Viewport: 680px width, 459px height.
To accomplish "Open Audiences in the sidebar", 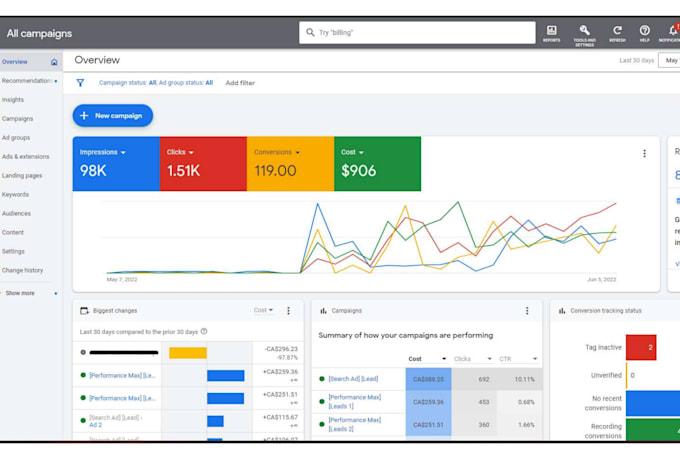I will click(x=16, y=213).
